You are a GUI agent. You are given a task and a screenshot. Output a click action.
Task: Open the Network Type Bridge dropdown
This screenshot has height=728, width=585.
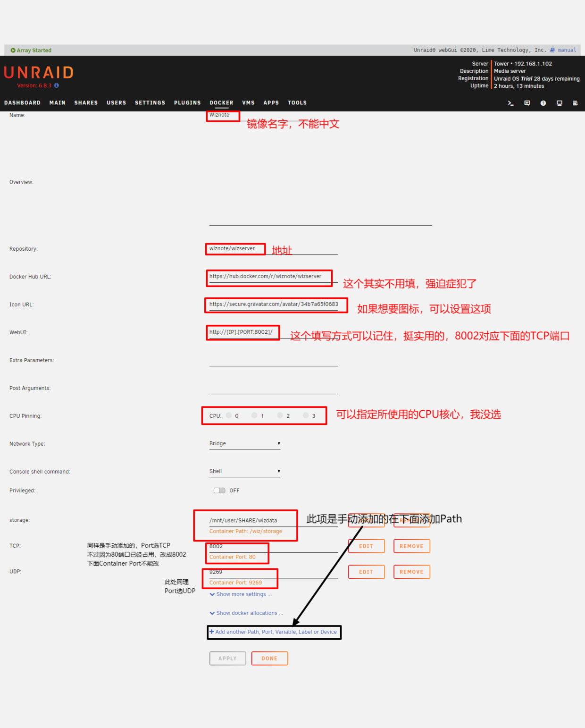pyautogui.click(x=245, y=444)
